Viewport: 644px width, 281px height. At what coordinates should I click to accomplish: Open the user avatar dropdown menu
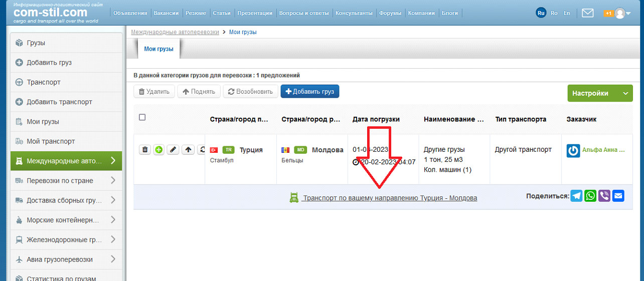[622, 13]
